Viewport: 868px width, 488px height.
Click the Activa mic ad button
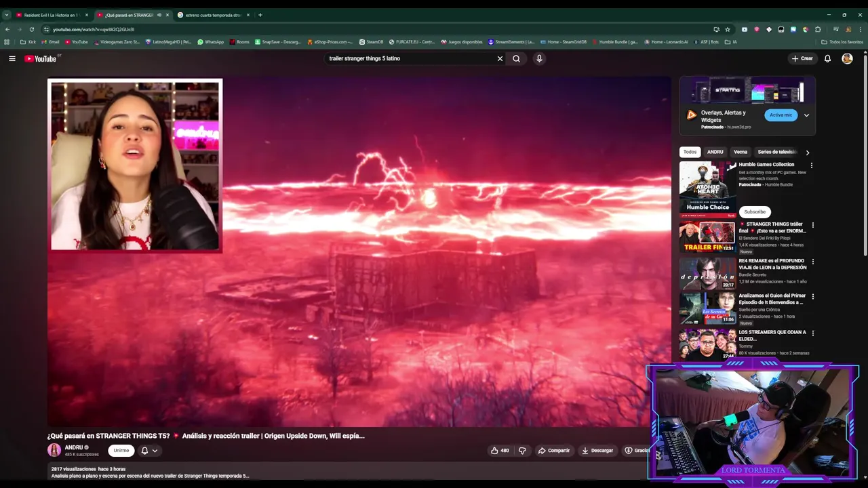click(x=781, y=115)
